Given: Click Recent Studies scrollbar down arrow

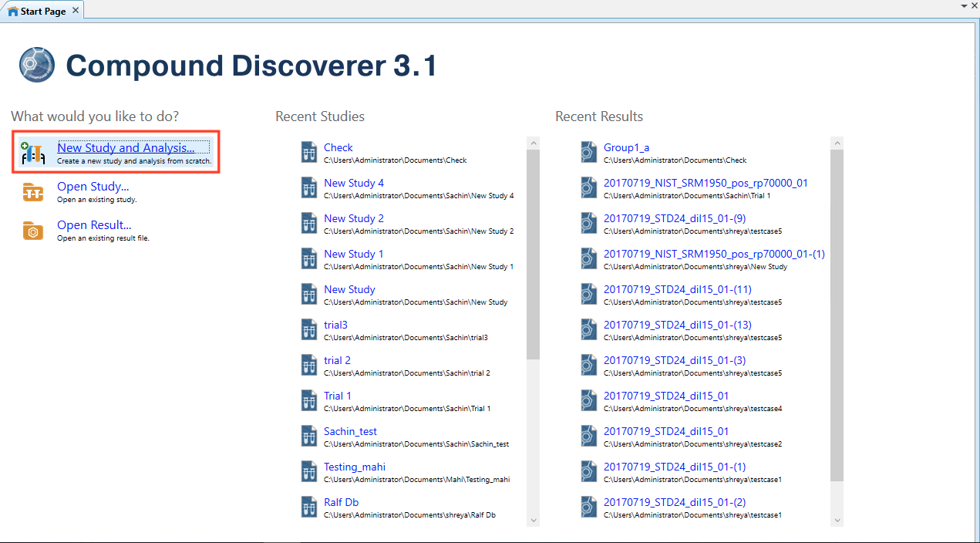Looking at the screenshot, I should (533, 521).
